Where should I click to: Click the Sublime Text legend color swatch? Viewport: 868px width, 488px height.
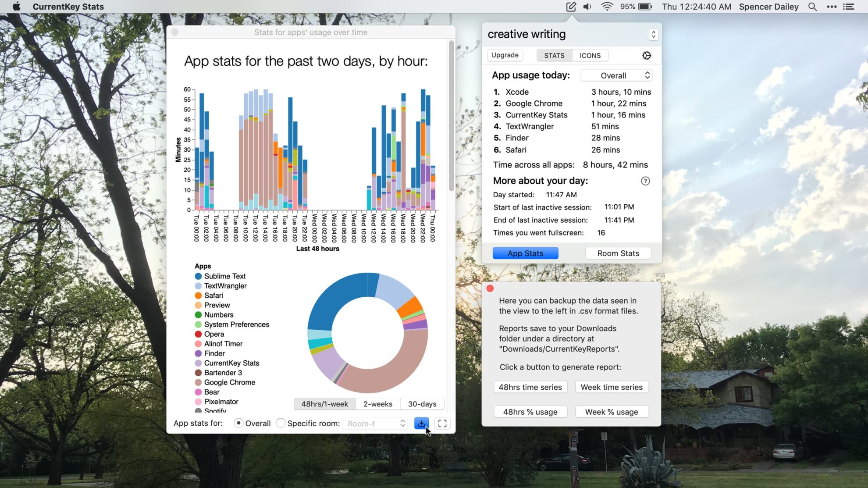(198, 276)
